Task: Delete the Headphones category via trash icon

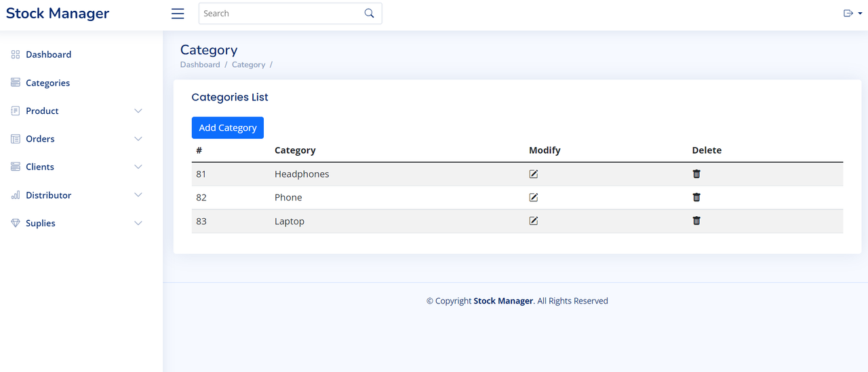Action: pos(696,174)
